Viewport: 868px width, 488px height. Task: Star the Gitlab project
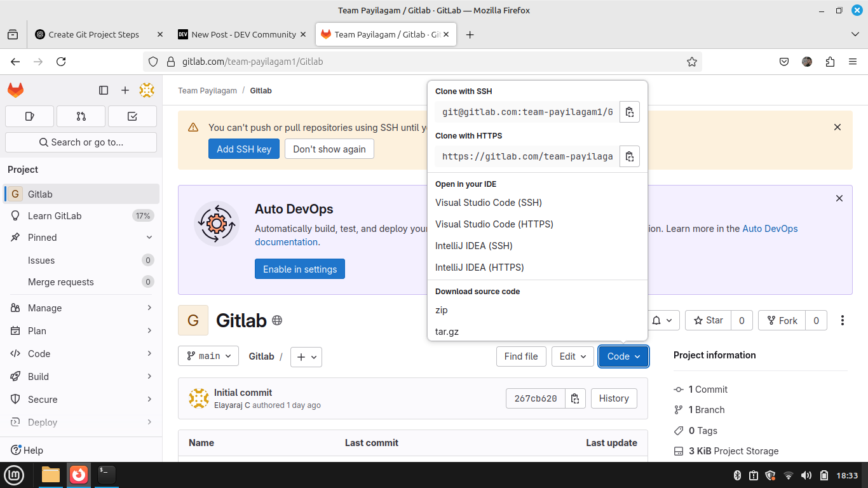708,320
